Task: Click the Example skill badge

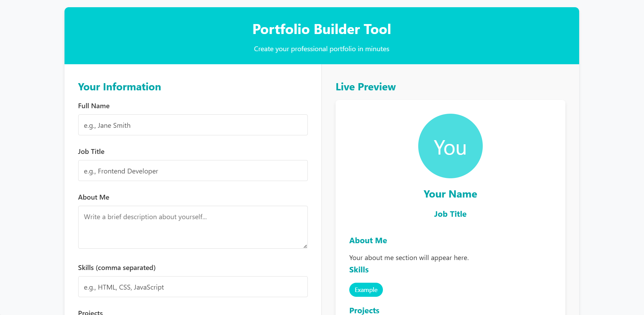Action: (366, 290)
